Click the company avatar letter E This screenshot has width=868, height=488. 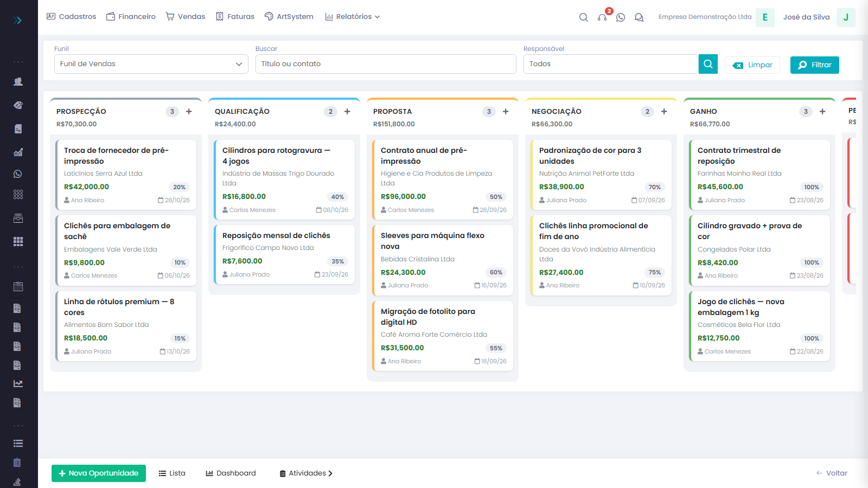(765, 17)
